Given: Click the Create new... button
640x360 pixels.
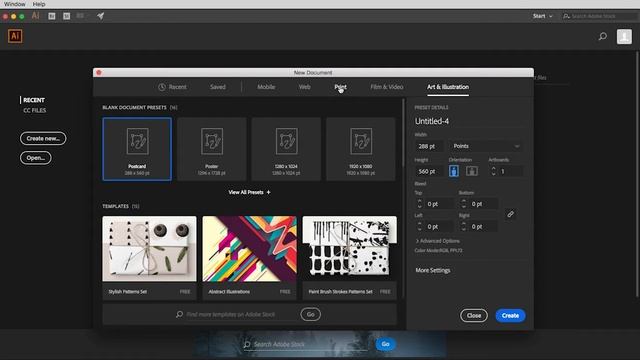Looking at the screenshot, I should tap(43, 138).
